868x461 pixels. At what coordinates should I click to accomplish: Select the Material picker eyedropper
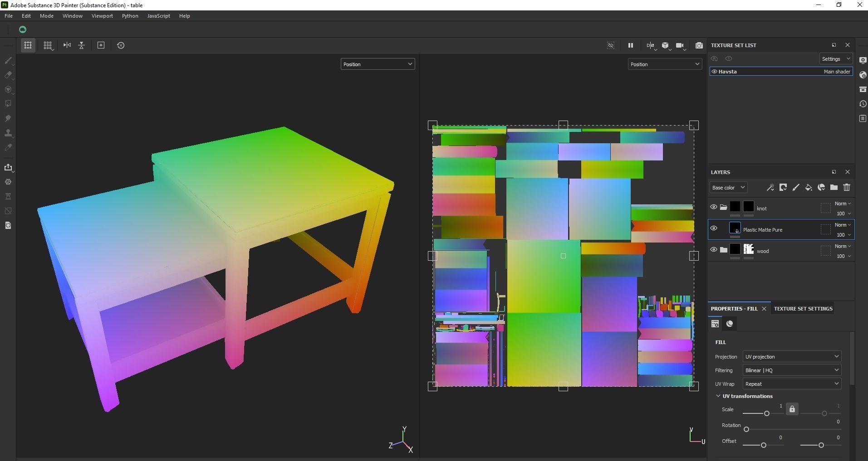8,147
